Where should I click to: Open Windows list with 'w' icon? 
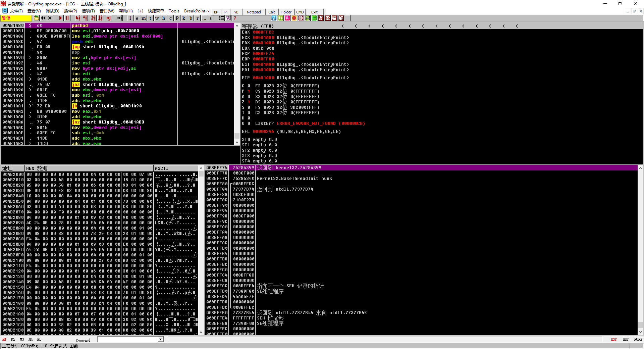157,18
